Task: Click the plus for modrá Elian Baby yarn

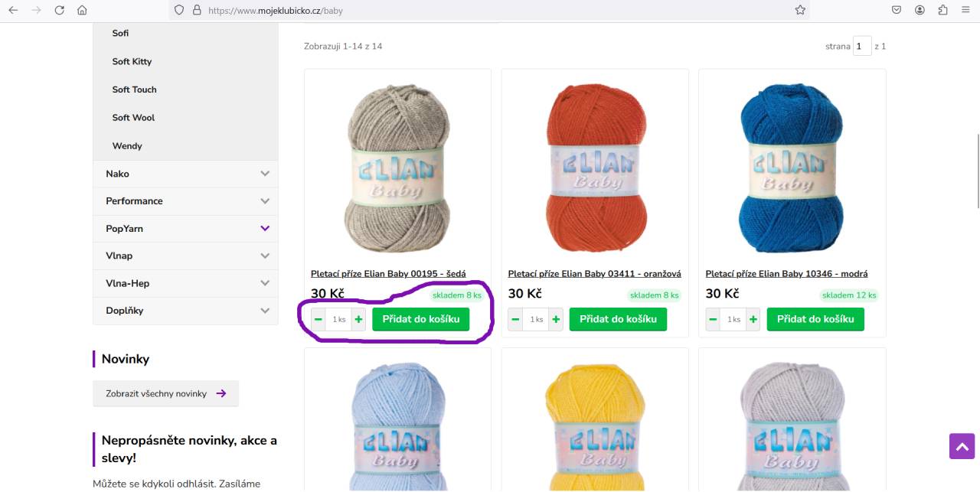Action: [753, 319]
